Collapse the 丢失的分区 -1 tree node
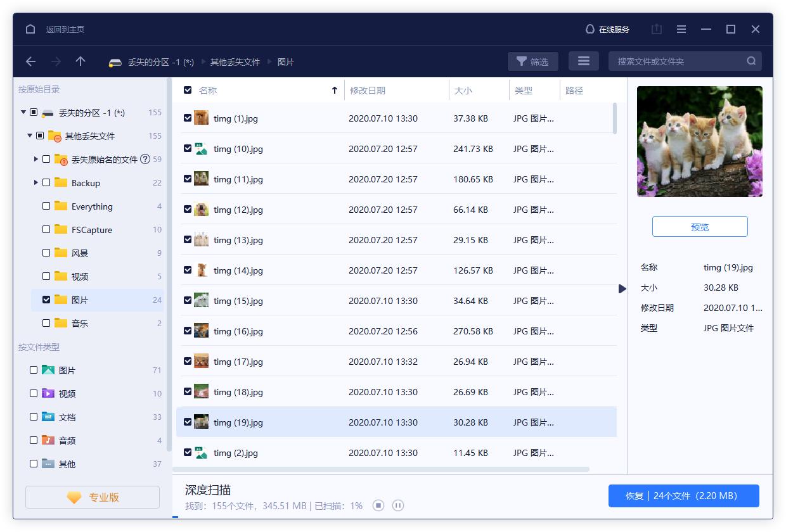The width and height of the screenshot is (786, 532). [23, 112]
